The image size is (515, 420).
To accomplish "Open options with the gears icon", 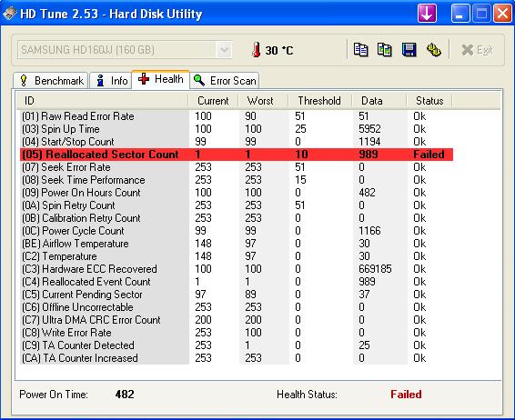I will click(x=433, y=50).
